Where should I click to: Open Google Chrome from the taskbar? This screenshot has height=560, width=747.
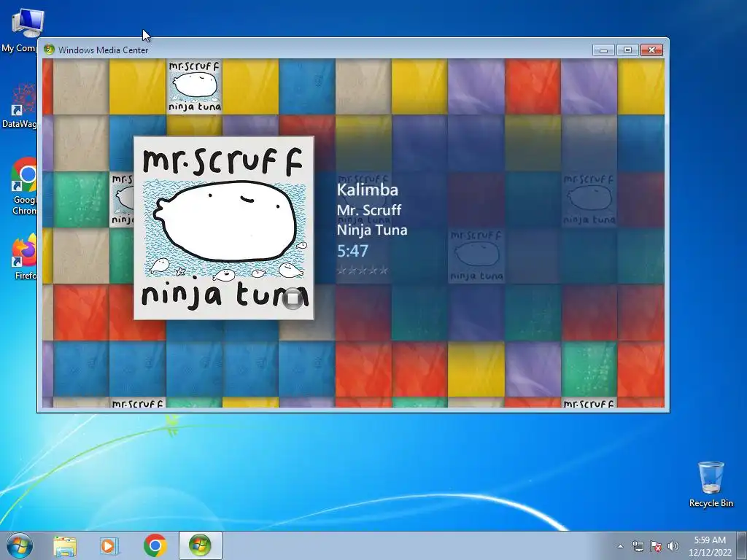(x=155, y=545)
